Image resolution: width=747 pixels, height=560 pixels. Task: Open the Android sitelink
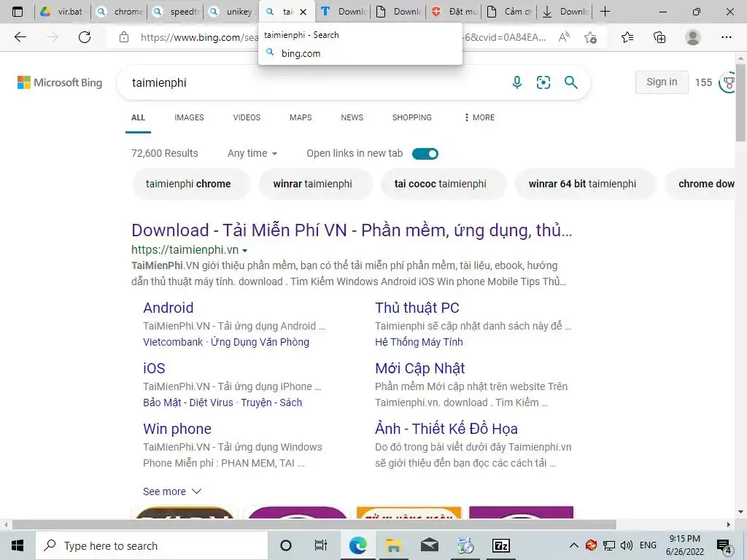click(169, 308)
